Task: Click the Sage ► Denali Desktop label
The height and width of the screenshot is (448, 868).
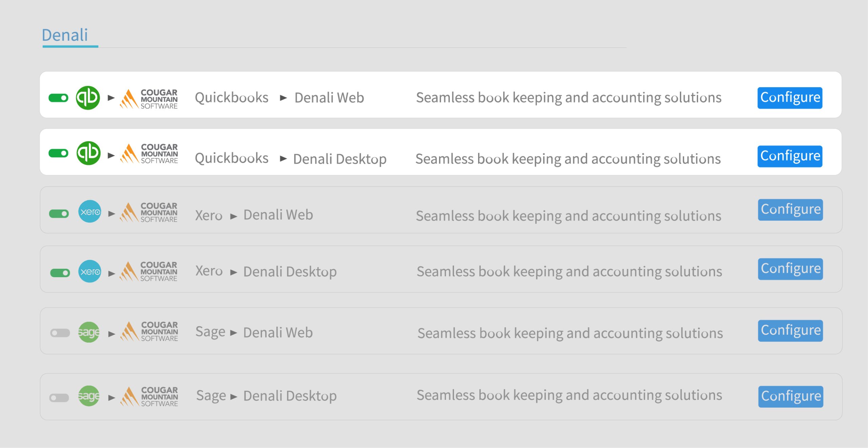Action: point(266,396)
